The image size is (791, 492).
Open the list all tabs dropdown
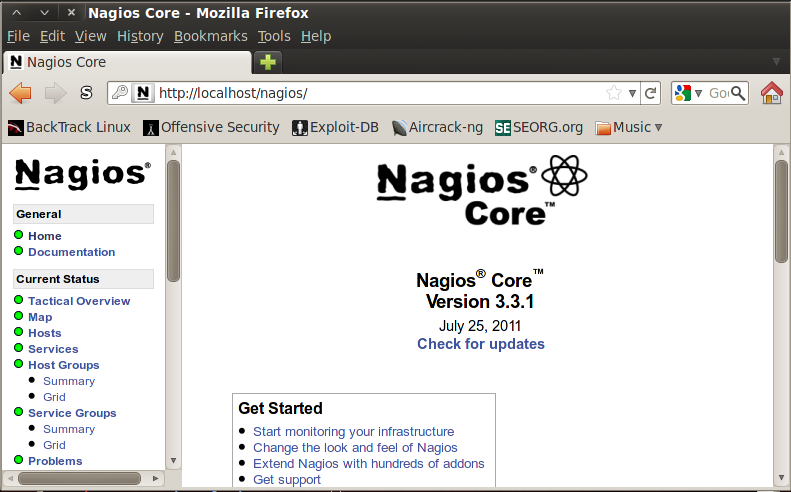pyautogui.click(x=776, y=62)
